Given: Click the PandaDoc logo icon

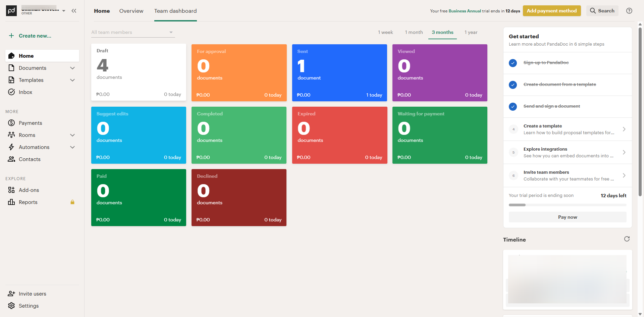Looking at the screenshot, I should pos(11,11).
